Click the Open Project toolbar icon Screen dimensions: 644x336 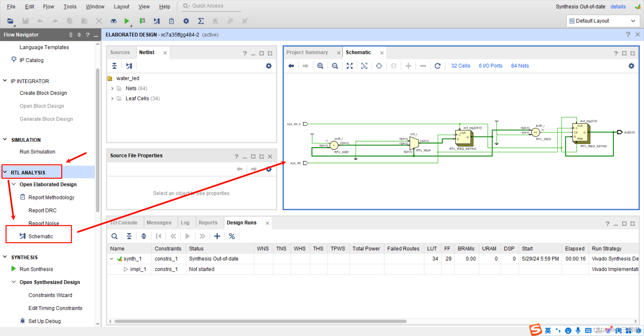pyautogui.click(x=10, y=21)
